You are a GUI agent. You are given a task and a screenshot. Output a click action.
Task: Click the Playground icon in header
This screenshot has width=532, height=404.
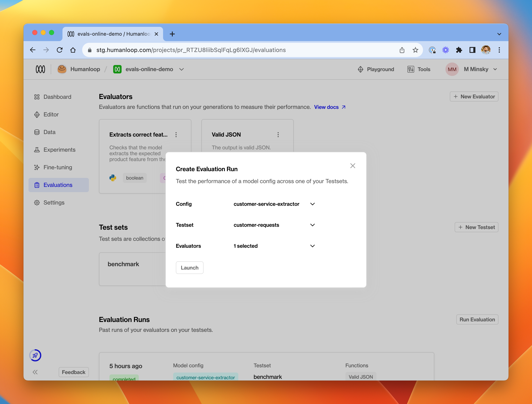click(361, 69)
